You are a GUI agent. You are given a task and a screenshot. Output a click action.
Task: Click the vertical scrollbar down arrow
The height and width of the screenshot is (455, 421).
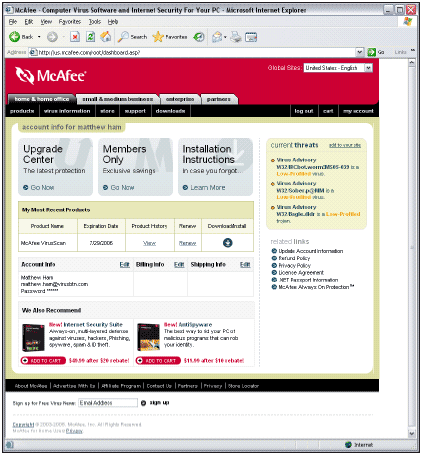[412, 433]
